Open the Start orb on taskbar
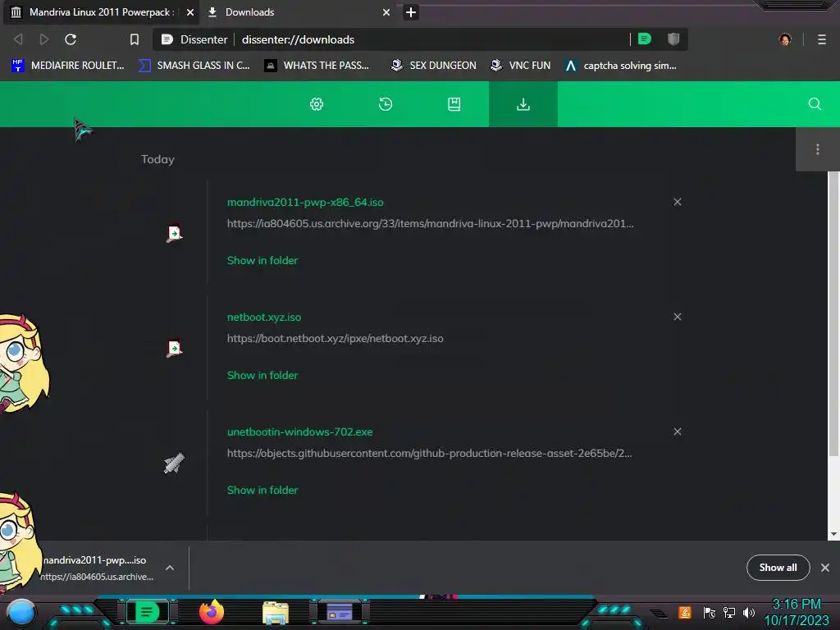840x630 pixels. point(21,612)
